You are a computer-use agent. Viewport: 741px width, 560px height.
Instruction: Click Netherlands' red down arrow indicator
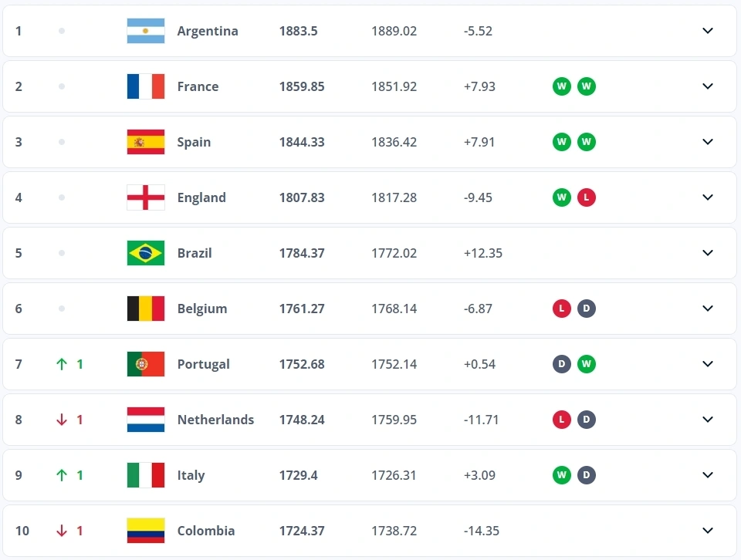pos(62,420)
